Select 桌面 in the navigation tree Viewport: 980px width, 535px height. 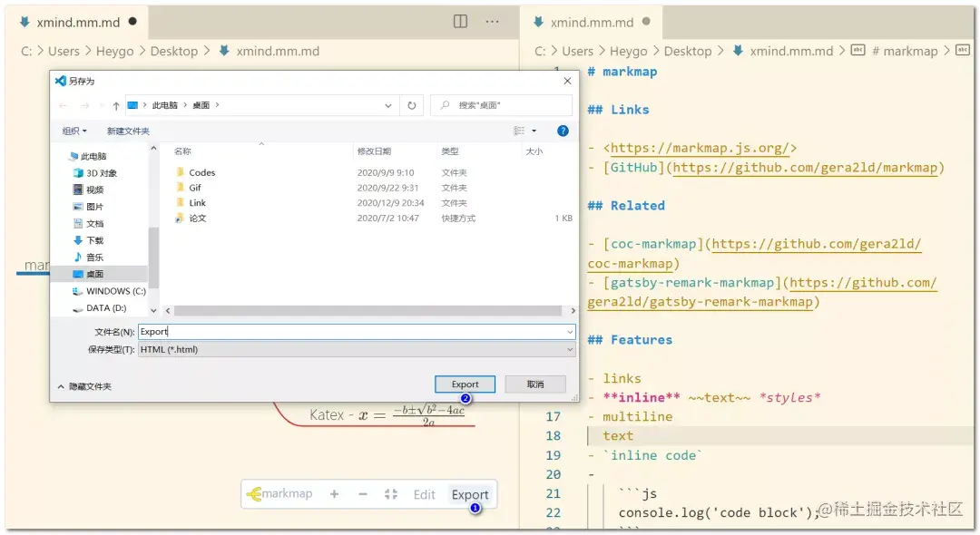[99, 274]
